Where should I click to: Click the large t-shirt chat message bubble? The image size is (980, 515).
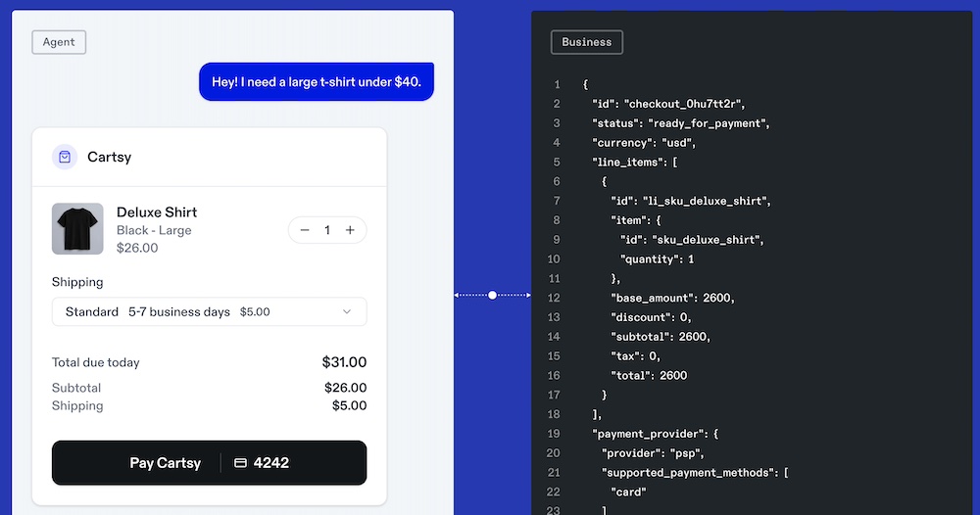[316, 82]
